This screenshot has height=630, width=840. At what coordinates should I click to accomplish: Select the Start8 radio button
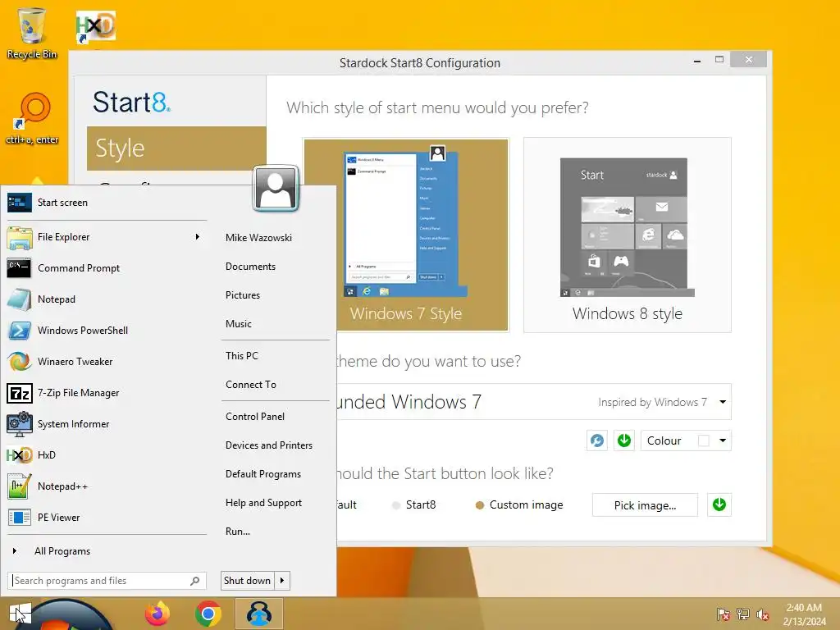coord(396,505)
